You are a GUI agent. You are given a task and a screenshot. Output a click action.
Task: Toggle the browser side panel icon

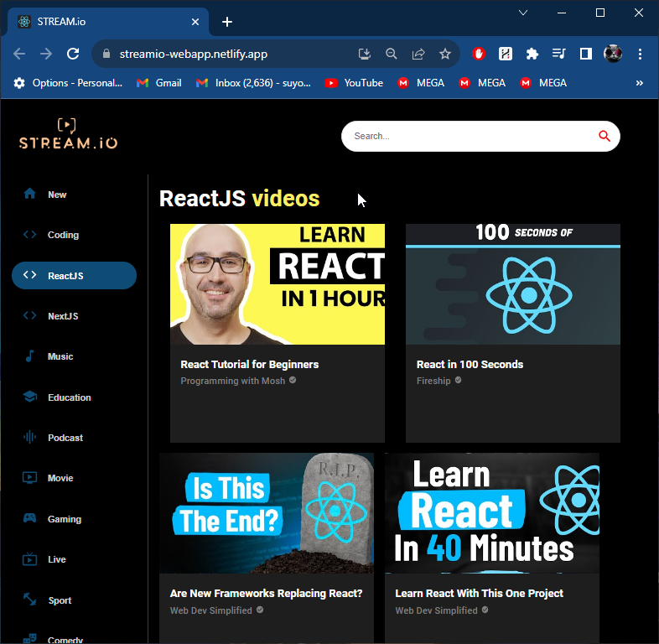click(586, 54)
